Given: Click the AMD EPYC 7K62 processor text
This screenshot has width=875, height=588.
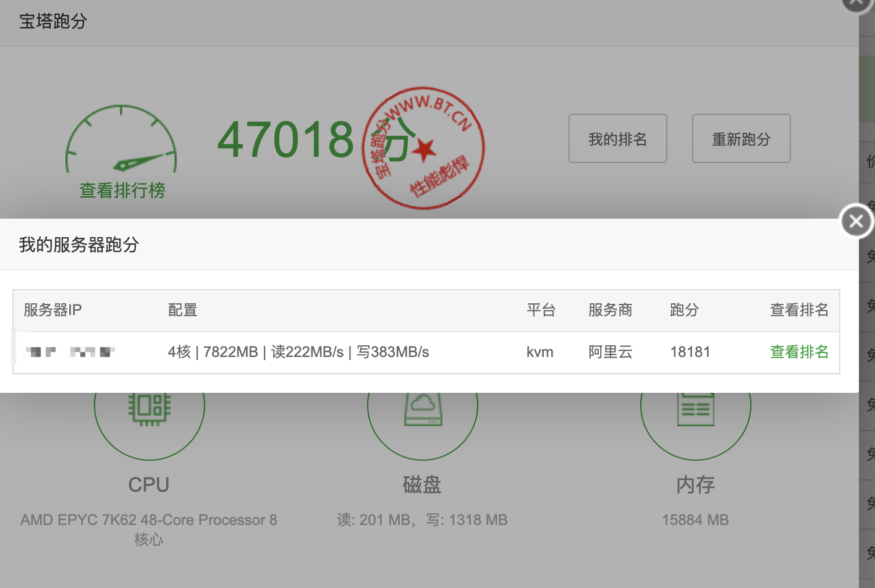Looking at the screenshot, I should [x=149, y=529].
